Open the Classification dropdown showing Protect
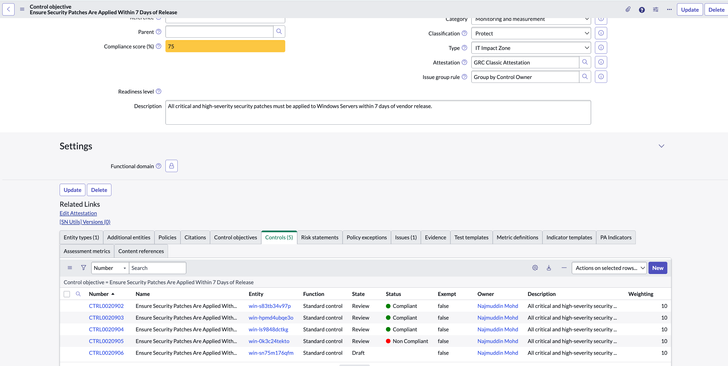Viewport: 728px width, 366px height. pyautogui.click(x=531, y=33)
